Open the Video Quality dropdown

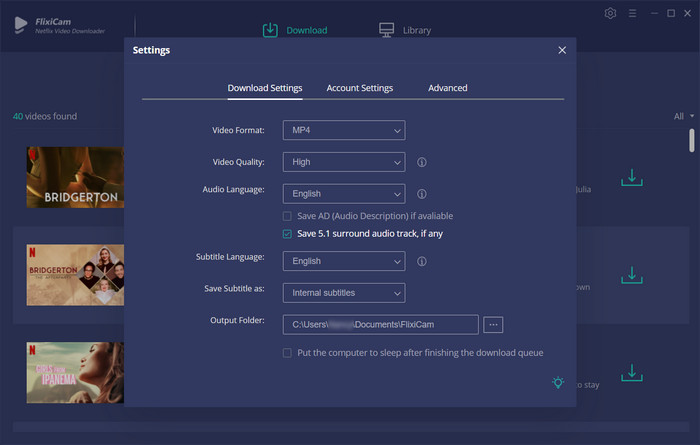click(344, 162)
